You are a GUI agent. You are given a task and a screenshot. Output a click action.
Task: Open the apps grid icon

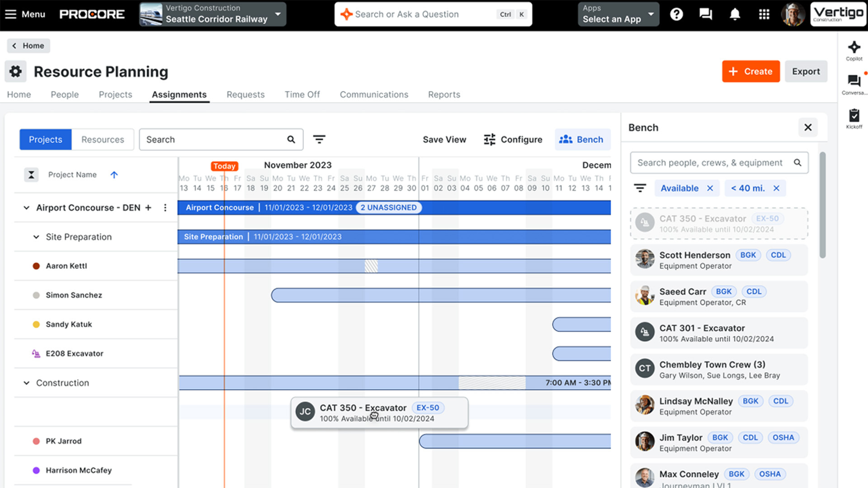pyautogui.click(x=764, y=14)
